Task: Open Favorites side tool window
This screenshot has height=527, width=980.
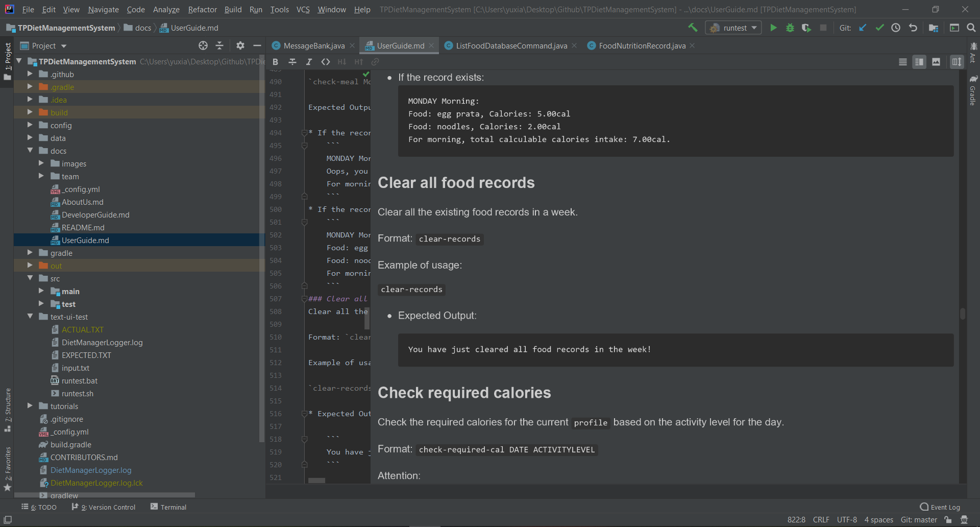Action: [8, 469]
